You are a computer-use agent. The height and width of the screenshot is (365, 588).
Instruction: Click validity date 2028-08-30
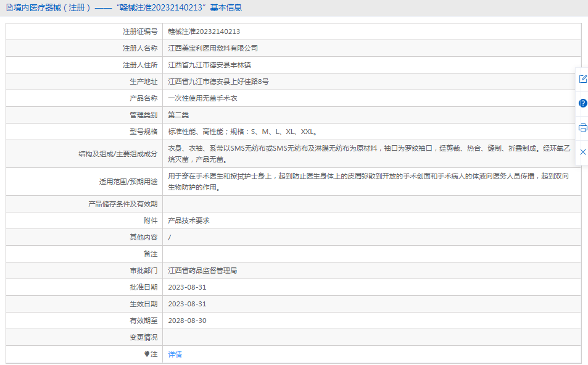(187, 321)
